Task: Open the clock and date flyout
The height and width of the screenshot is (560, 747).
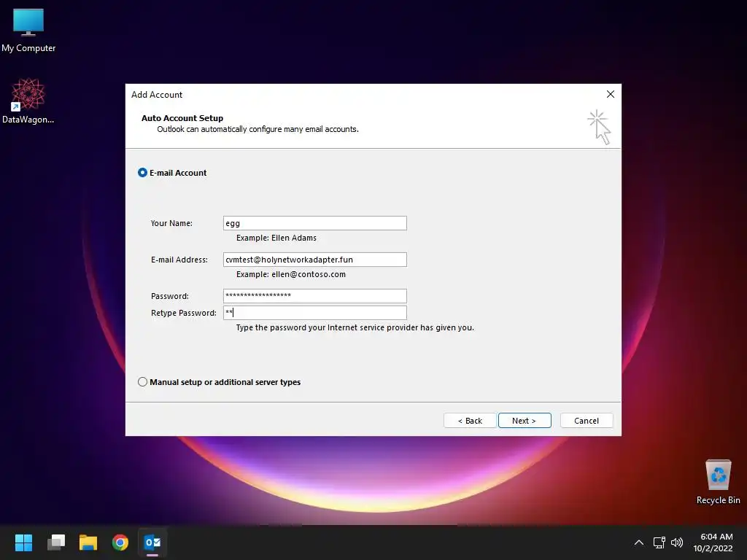Action: tap(713, 542)
